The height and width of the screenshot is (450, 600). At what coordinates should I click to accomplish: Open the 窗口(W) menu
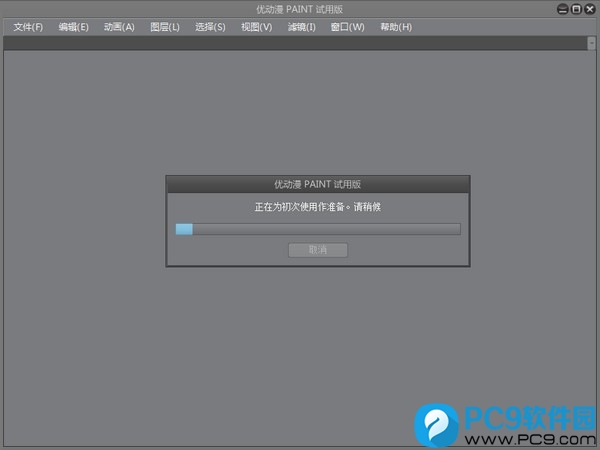pyautogui.click(x=347, y=27)
